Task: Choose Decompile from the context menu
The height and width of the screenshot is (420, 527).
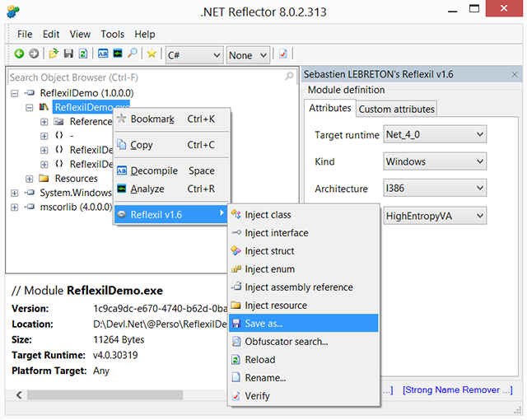Action: click(x=172, y=170)
